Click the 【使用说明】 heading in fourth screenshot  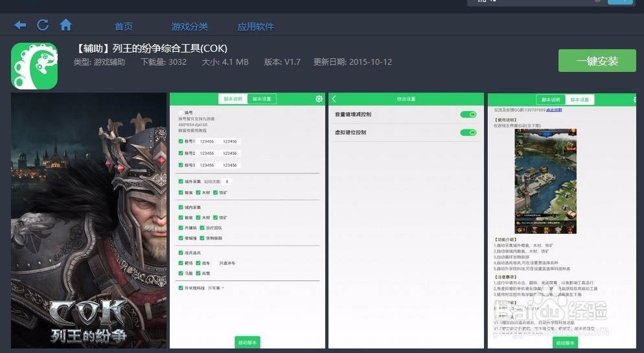pos(505,120)
